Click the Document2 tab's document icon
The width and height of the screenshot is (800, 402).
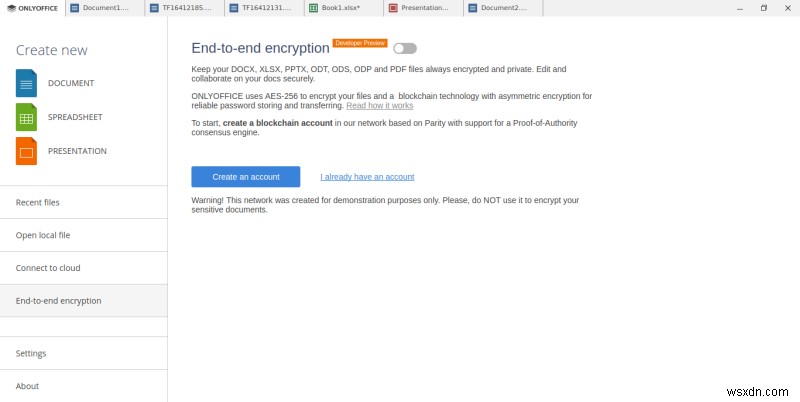click(x=472, y=8)
